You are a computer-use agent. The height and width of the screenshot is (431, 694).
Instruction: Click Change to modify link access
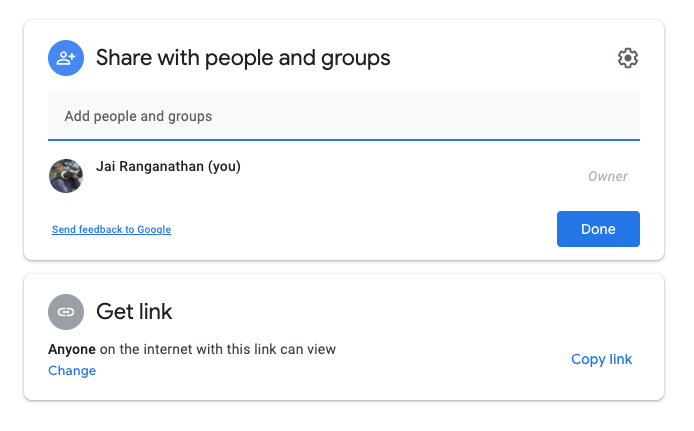(x=72, y=371)
